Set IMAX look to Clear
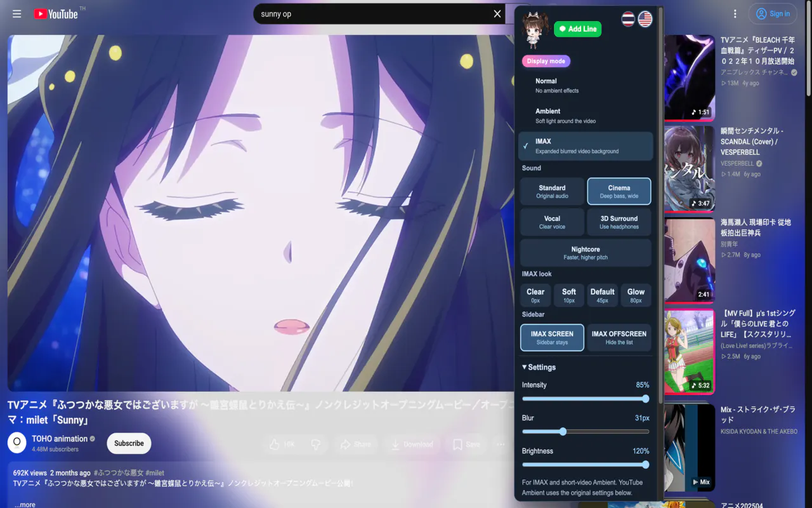The width and height of the screenshot is (812, 508). click(x=535, y=295)
